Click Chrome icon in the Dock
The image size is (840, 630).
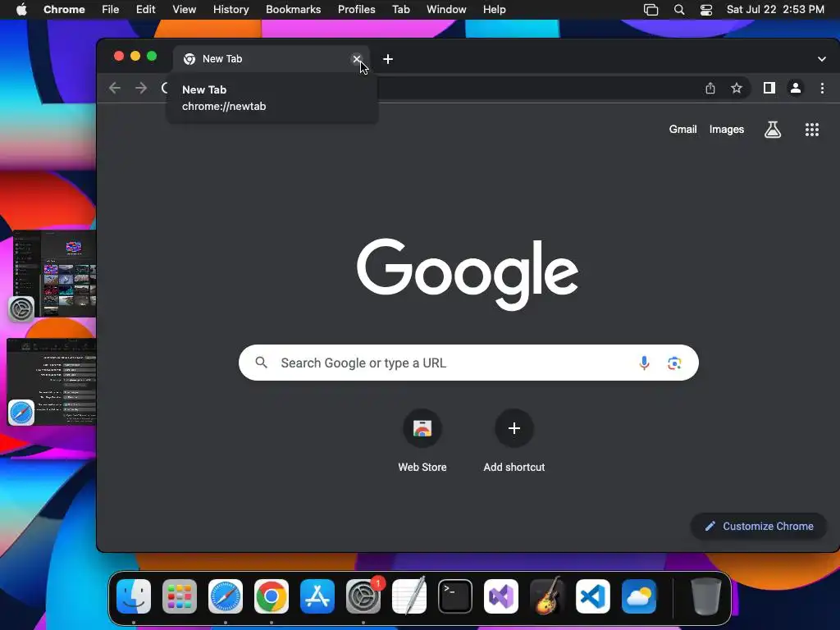272,596
